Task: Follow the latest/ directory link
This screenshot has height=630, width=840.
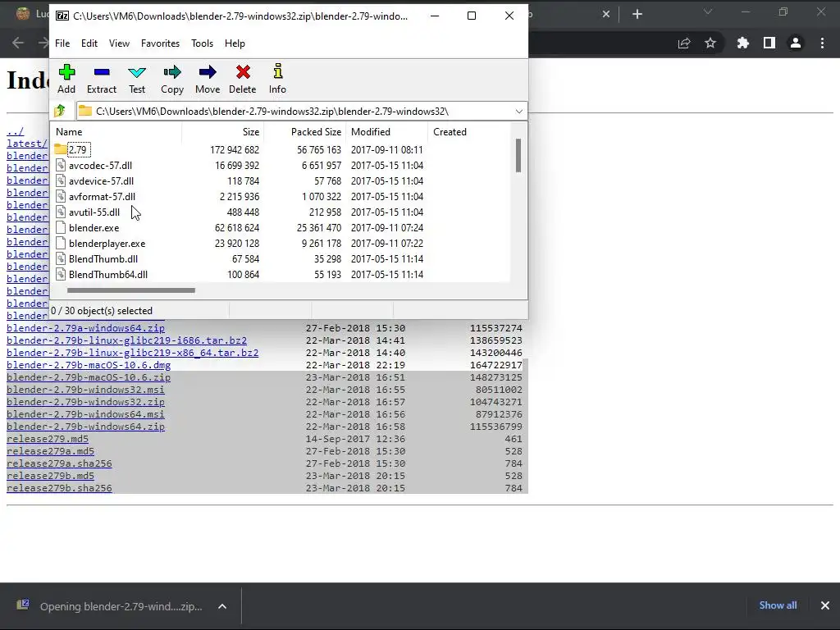Action: (x=27, y=144)
